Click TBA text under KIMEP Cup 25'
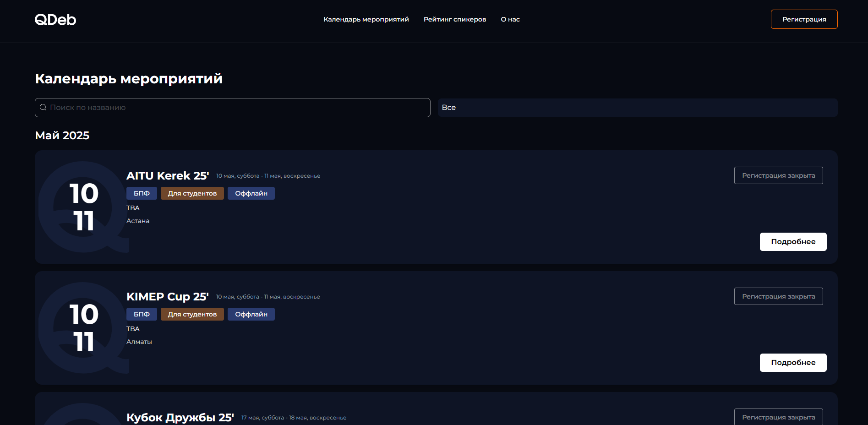Screen dimensions: 868x425 click(x=133, y=329)
